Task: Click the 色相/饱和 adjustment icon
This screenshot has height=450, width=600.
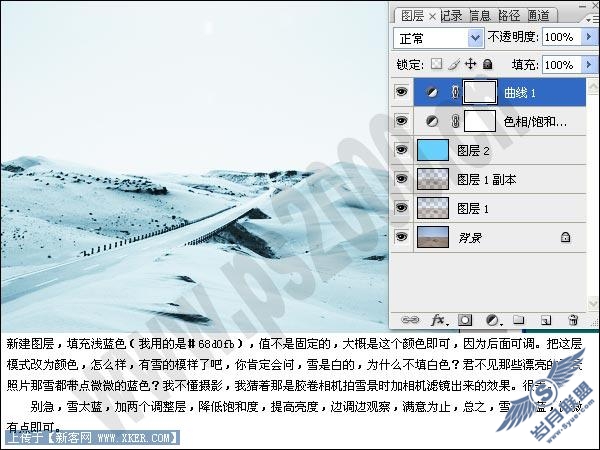Action: coord(432,121)
